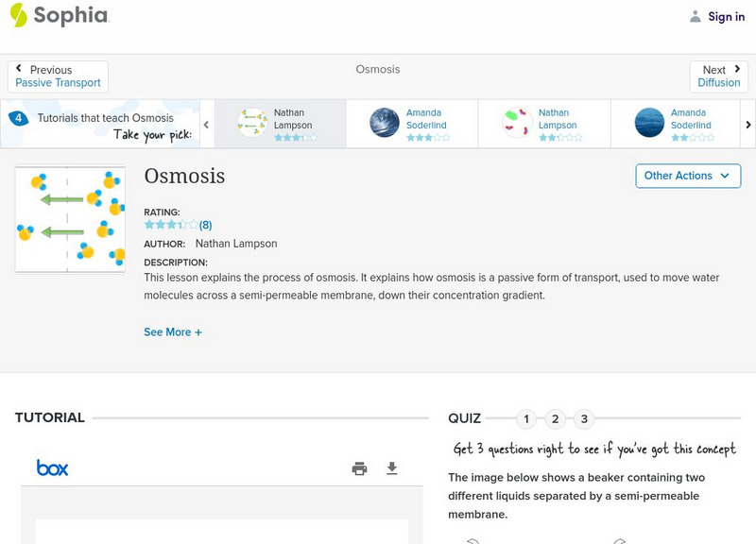The image size is (756, 544).
Task: Select first Nathan Lampson tutorial tab
Action: (x=280, y=124)
